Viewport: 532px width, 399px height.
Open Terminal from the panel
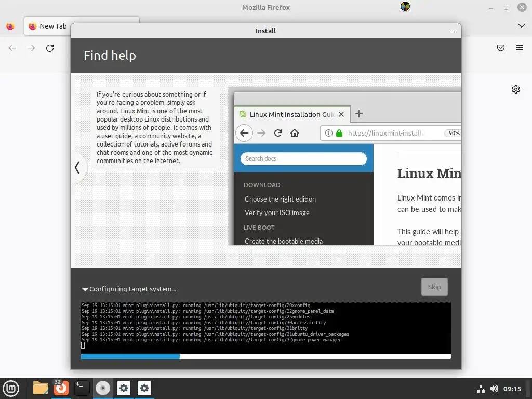click(x=82, y=388)
